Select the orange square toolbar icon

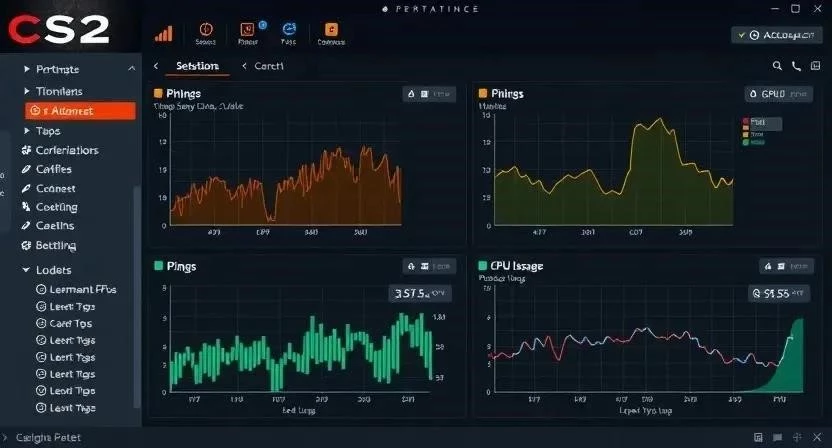331,30
